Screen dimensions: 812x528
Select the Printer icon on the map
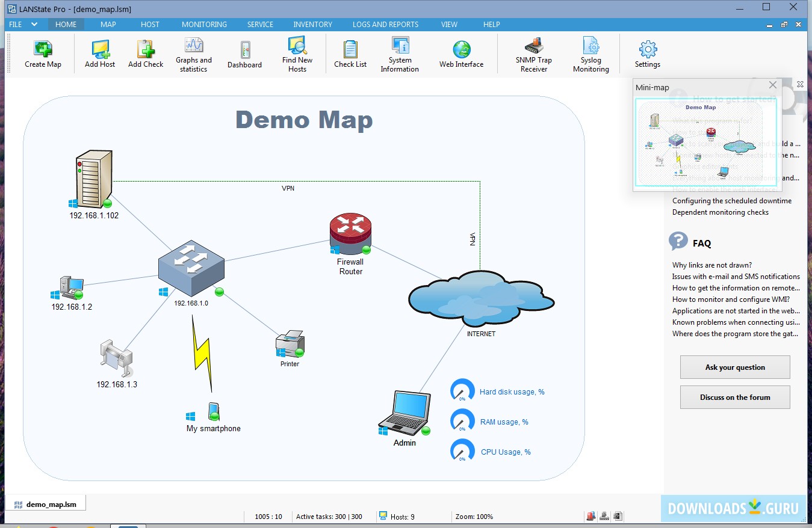tap(290, 344)
